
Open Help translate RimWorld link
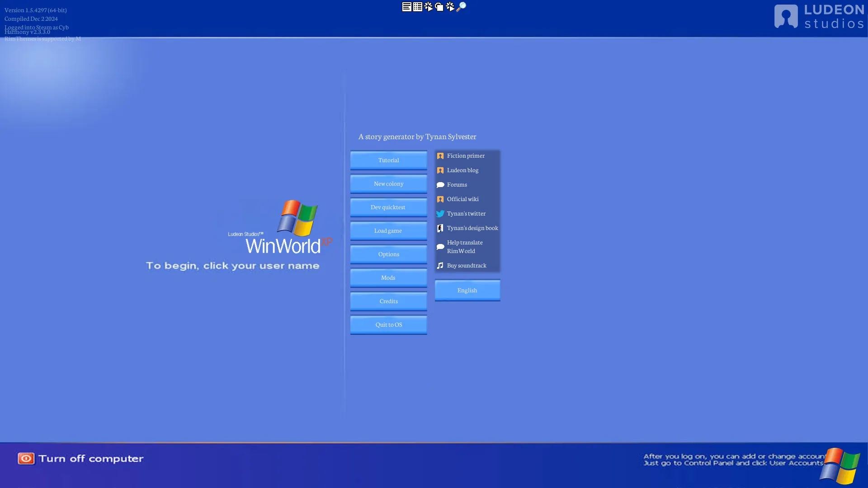[465, 247]
